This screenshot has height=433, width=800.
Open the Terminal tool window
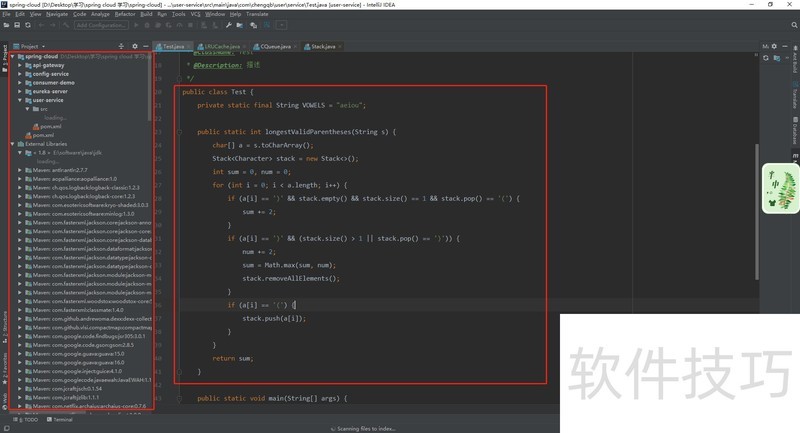(x=60, y=420)
